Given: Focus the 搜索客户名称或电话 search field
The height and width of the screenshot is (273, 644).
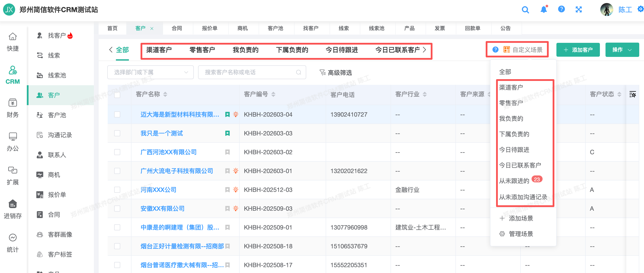Looking at the screenshot, I should click(252, 72).
